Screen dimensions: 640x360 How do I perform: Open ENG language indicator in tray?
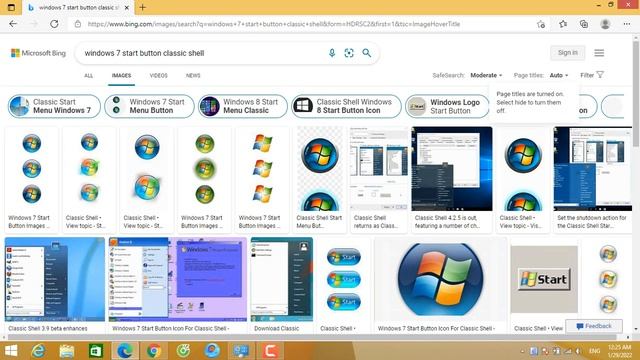(595, 351)
